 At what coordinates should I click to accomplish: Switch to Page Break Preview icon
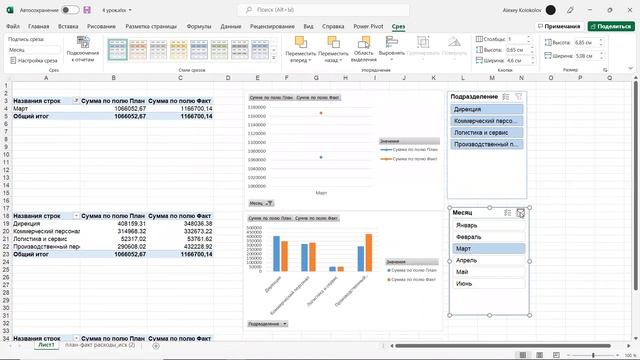pos(556,355)
